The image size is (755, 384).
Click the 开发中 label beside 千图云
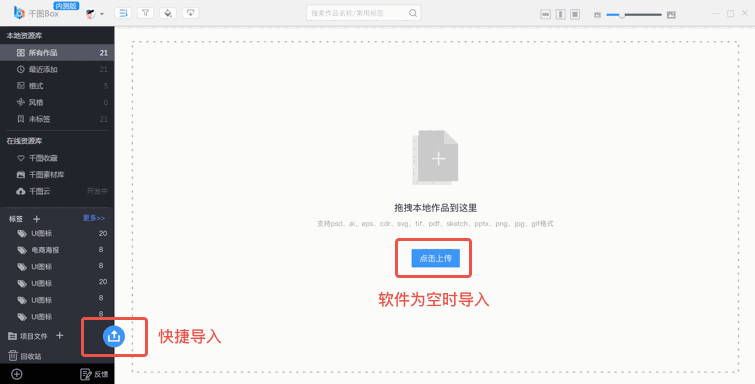click(x=97, y=191)
